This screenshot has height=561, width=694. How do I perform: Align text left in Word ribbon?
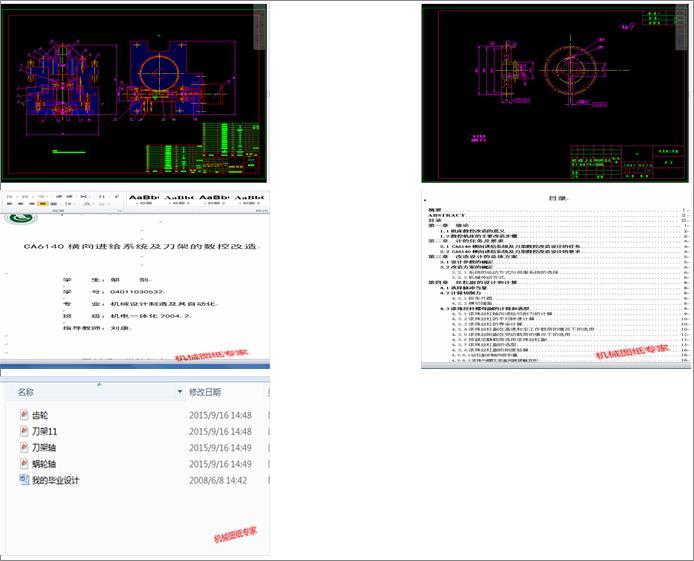(x=10, y=204)
